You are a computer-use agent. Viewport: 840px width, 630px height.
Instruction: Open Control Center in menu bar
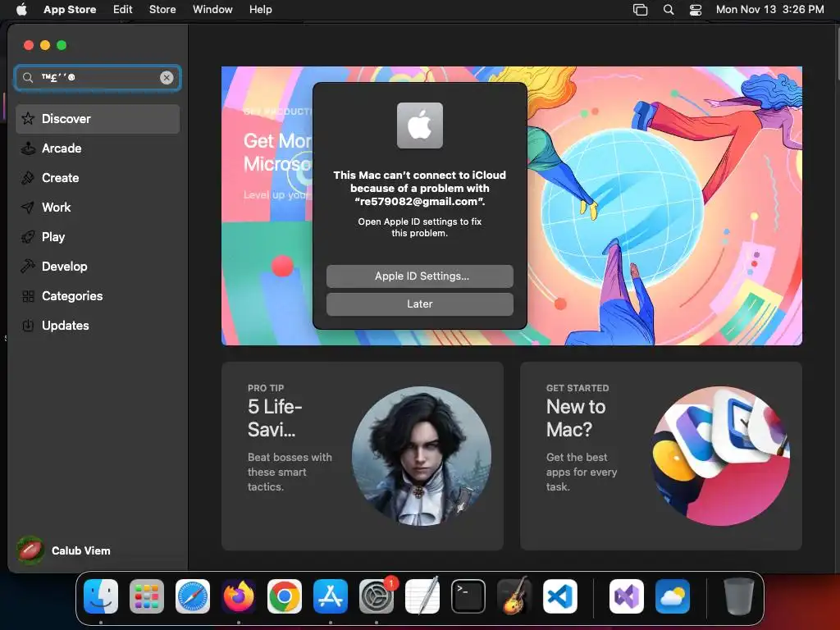pyautogui.click(x=696, y=10)
